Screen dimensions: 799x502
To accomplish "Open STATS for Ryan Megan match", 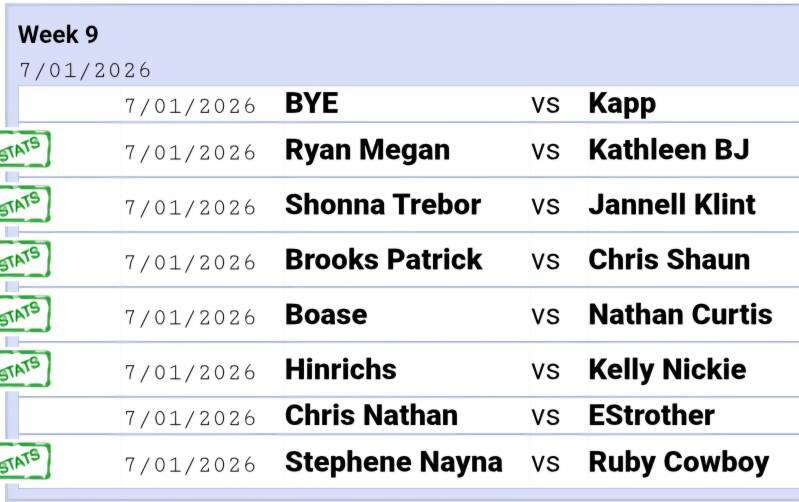I will (x=24, y=149).
